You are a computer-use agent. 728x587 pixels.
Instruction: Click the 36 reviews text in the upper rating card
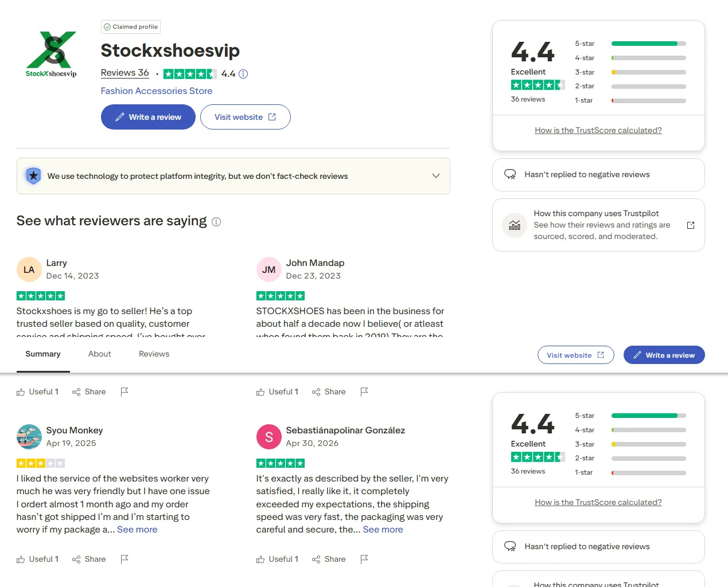[x=528, y=99]
